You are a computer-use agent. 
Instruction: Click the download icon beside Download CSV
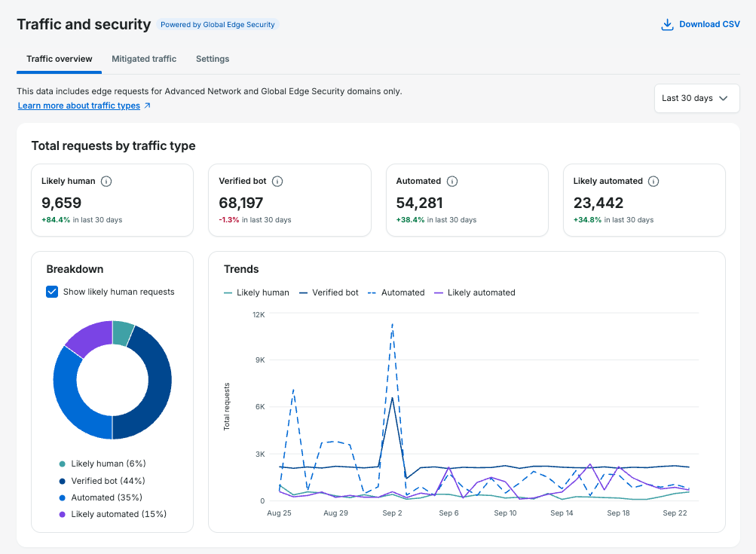tap(667, 25)
